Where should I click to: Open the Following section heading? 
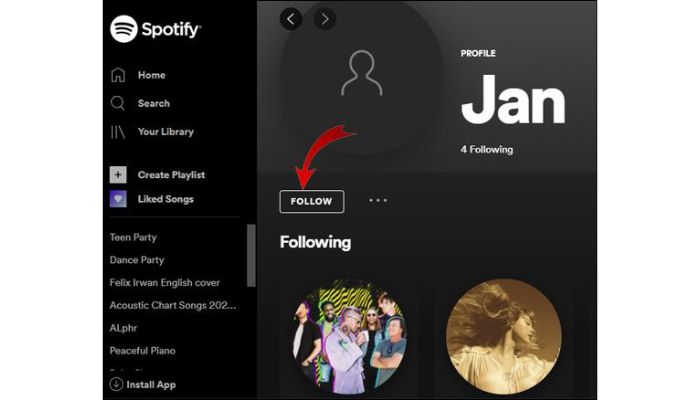(x=315, y=242)
